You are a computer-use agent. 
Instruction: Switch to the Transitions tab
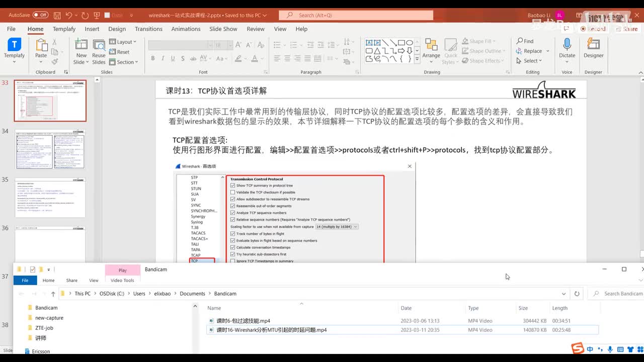tap(148, 29)
